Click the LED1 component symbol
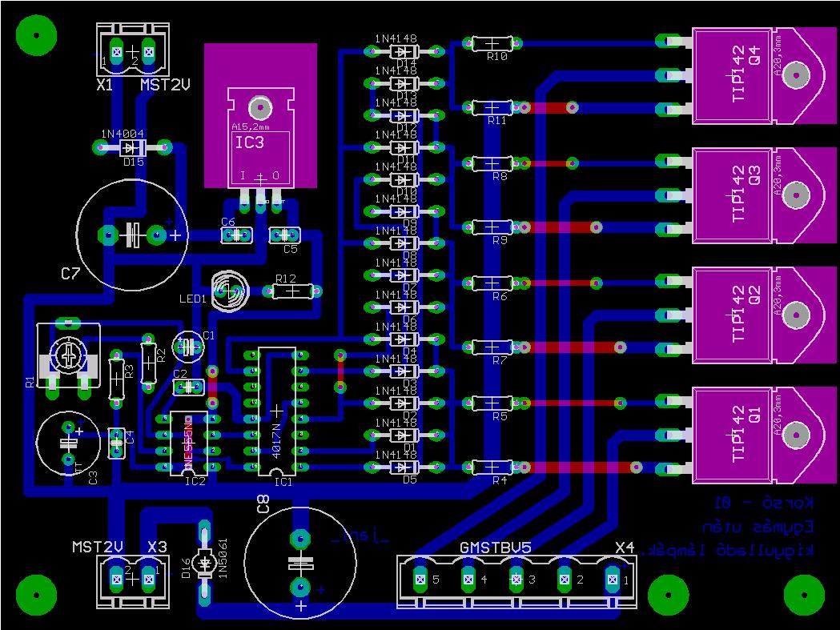 click(x=230, y=291)
